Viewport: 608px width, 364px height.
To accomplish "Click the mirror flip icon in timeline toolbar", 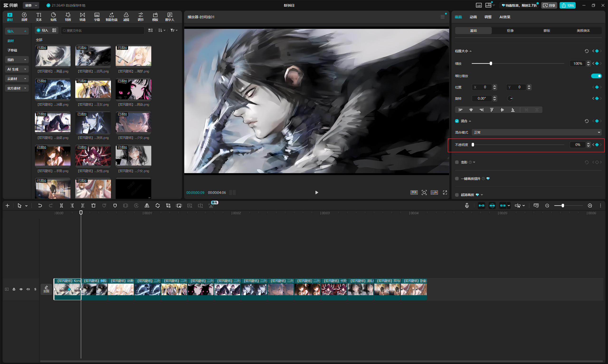I will (147, 205).
